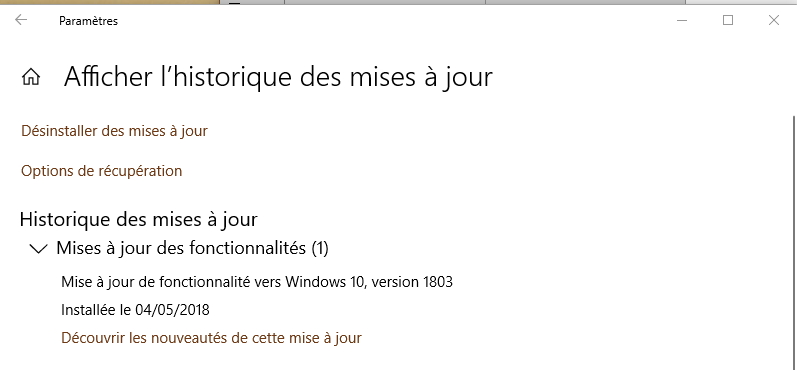Open 'Options de récupération' link
Viewport: 797px width, 370px height.
point(102,171)
